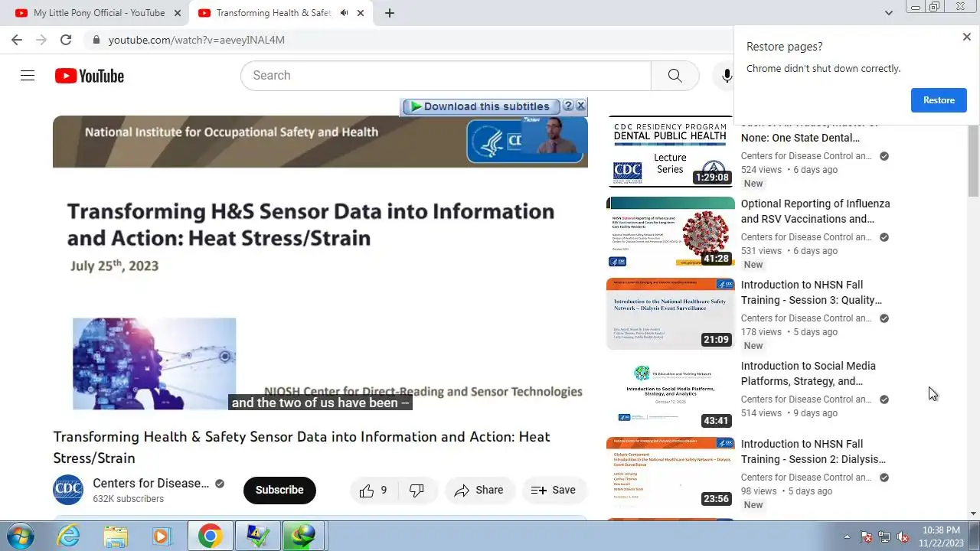This screenshot has height=551, width=980.
Task: Click the volume speaker tray icon
Action: click(903, 536)
